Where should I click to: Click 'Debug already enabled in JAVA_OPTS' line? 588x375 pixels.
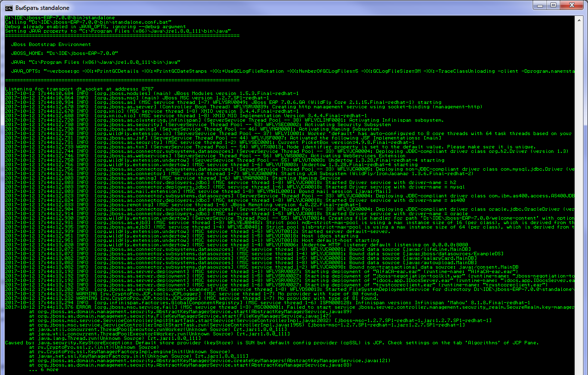[x=95, y=27]
